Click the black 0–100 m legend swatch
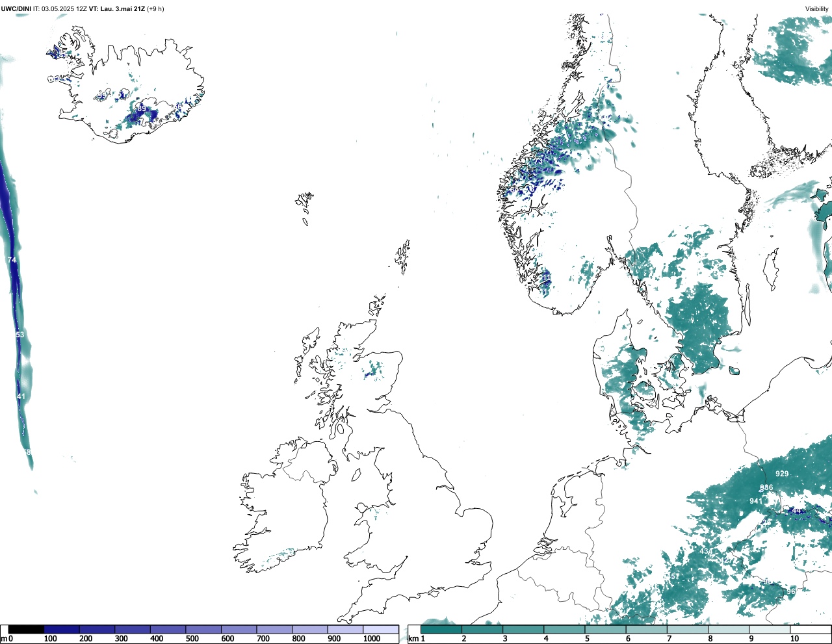 pyautogui.click(x=27, y=629)
